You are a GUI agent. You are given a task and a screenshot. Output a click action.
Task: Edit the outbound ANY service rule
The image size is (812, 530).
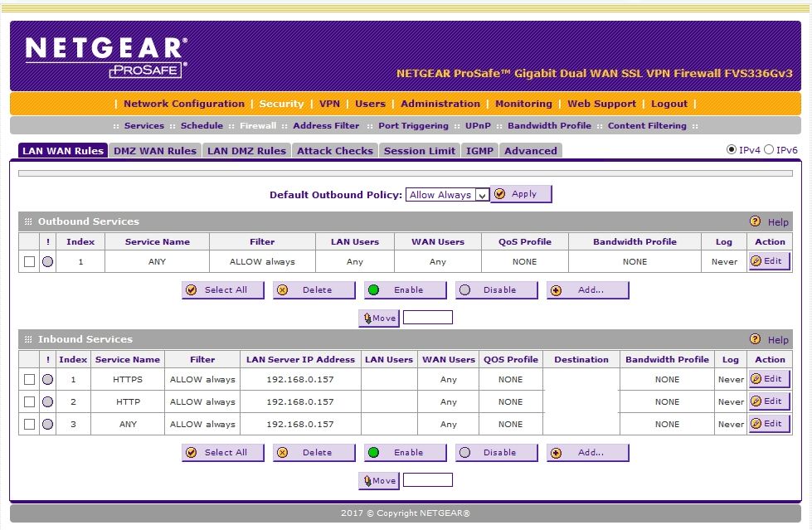point(769,261)
